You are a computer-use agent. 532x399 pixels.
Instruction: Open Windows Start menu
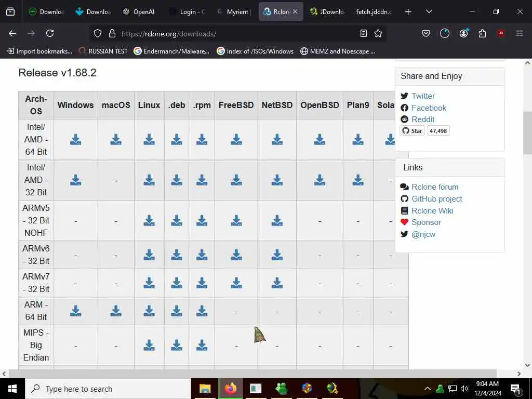coord(12,389)
